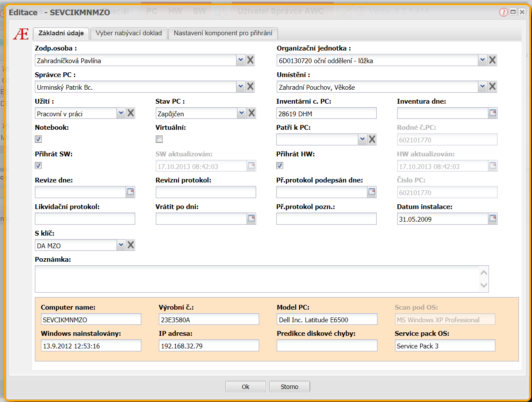This screenshot has height=402, width=532.
Task: Clear the Organizační jednotka selection
Action: point(492,61)
